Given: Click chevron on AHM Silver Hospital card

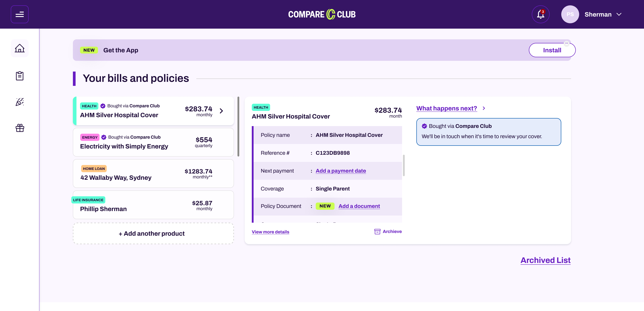Looking at the screenshot, I should tap(221, 111).
